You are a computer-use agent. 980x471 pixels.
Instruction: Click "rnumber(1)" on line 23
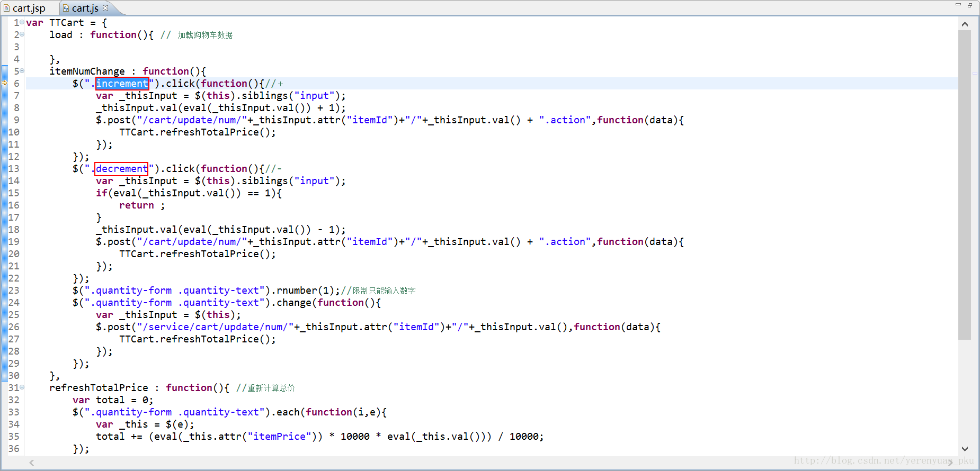click(x=306, y=291)
